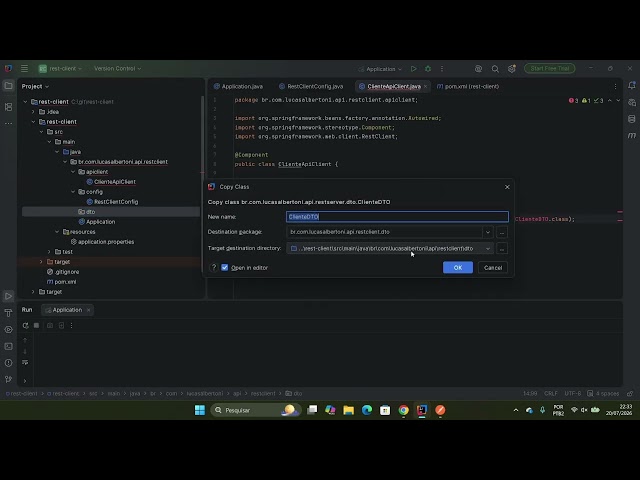The height and width of the screenshot is (480, 640).
Task: Open Database tool window
Action: tap(632, 119)
